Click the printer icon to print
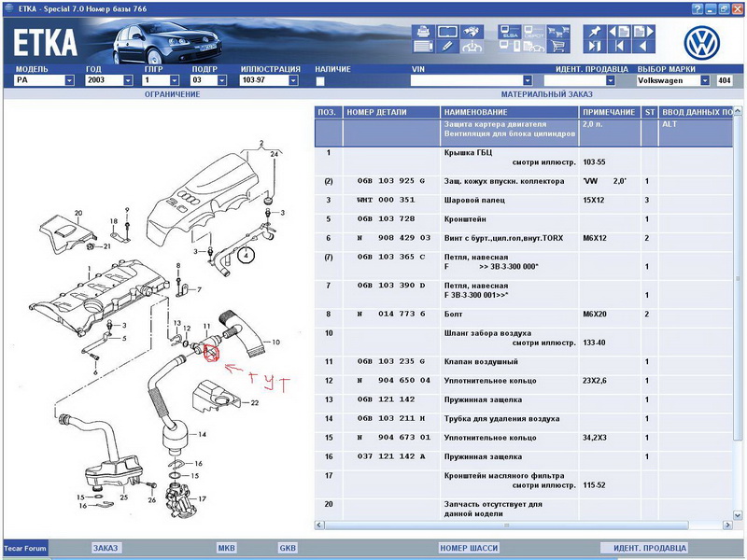This screenshot has height=560, width=747. click(x=423, y=32)
